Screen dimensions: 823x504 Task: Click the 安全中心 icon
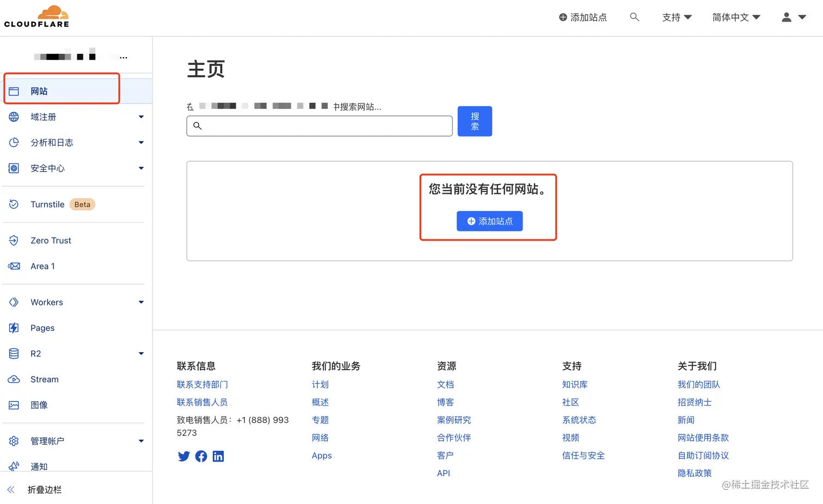pos(14,168)
